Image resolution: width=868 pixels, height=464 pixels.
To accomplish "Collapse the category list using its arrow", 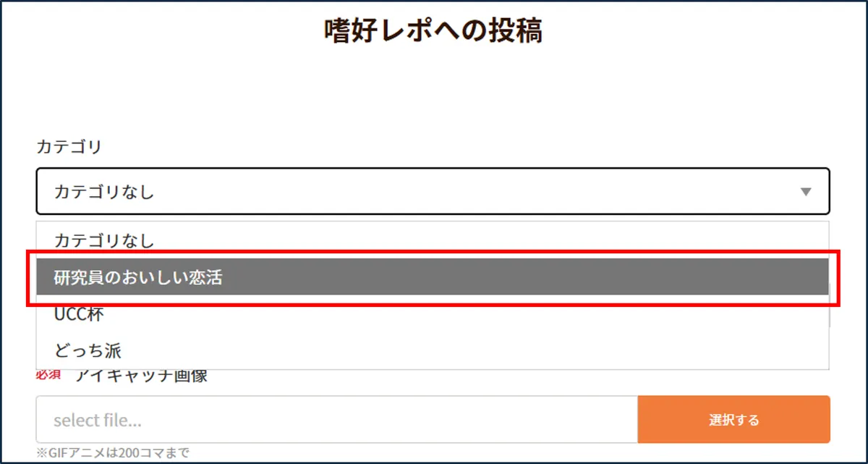I will [806, 192].
